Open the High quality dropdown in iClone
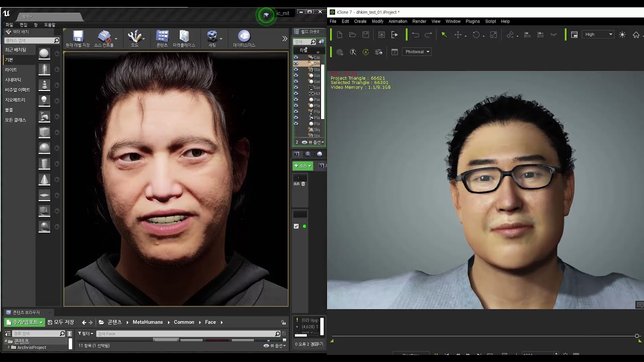The image size is (644, 362). coord(599,35)
